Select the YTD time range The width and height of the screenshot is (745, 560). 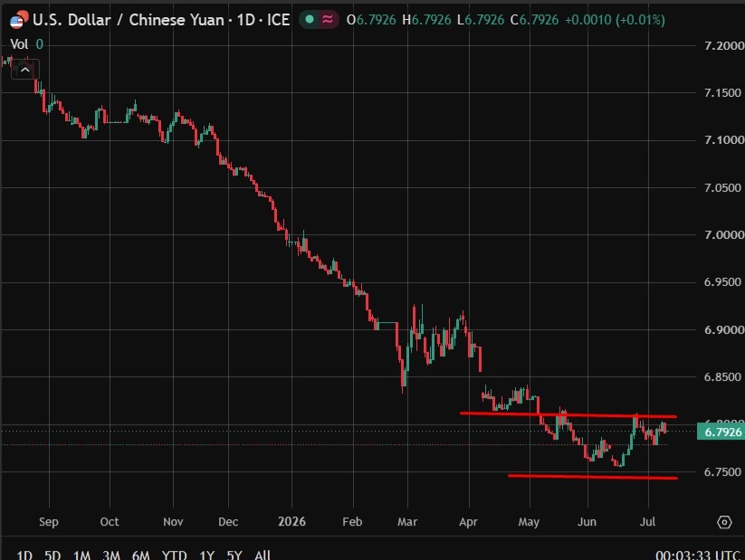click(174, 555)
